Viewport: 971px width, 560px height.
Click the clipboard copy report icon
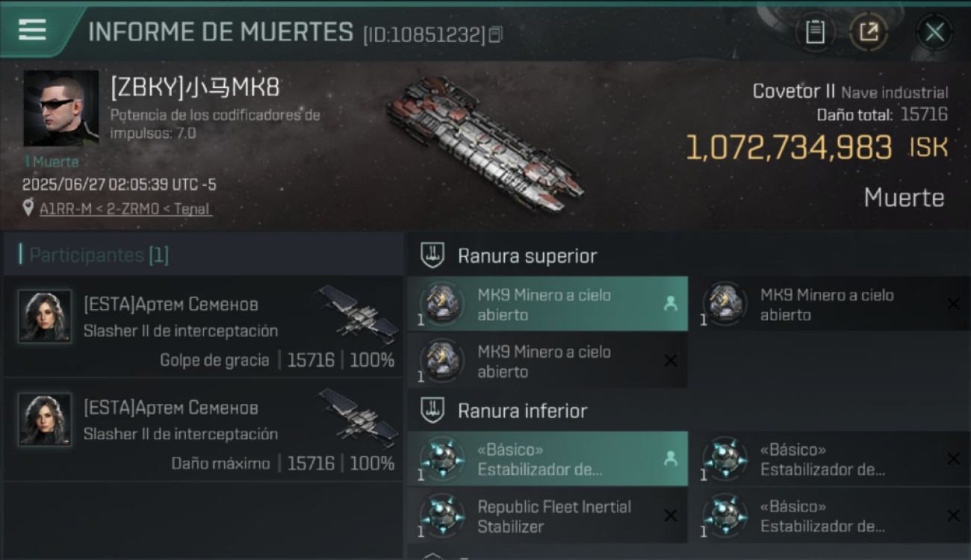[815, 32]
